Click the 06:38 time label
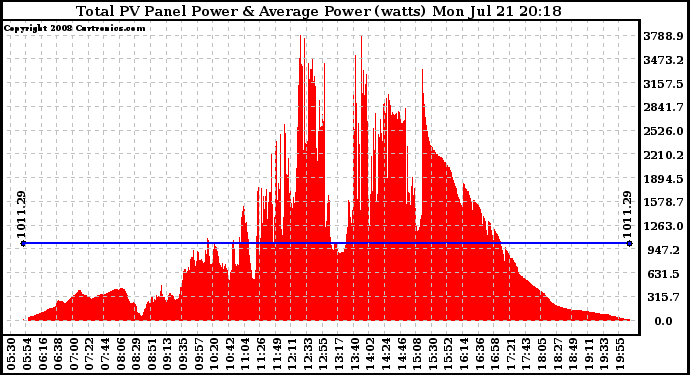 [58, 354]
